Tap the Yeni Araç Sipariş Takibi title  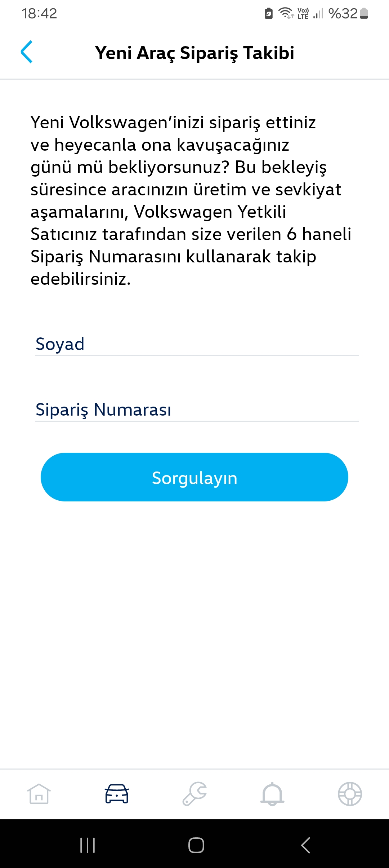(x=194, y=53)
